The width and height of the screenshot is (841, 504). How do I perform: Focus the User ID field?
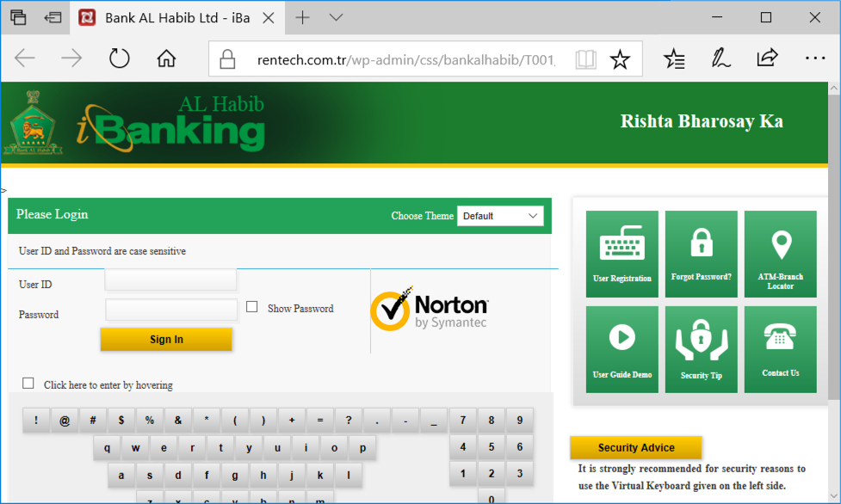[x=170, y=280]
